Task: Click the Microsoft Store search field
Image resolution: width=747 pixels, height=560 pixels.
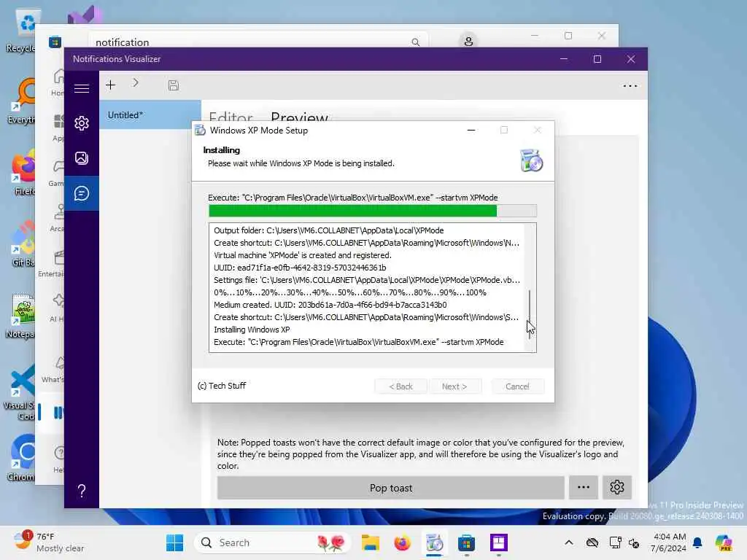Action: [x=258, y=42]
